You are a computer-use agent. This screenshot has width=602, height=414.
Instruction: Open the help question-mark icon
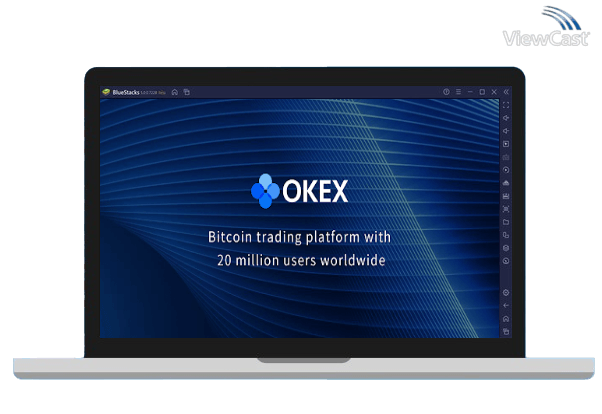(446, 92)
